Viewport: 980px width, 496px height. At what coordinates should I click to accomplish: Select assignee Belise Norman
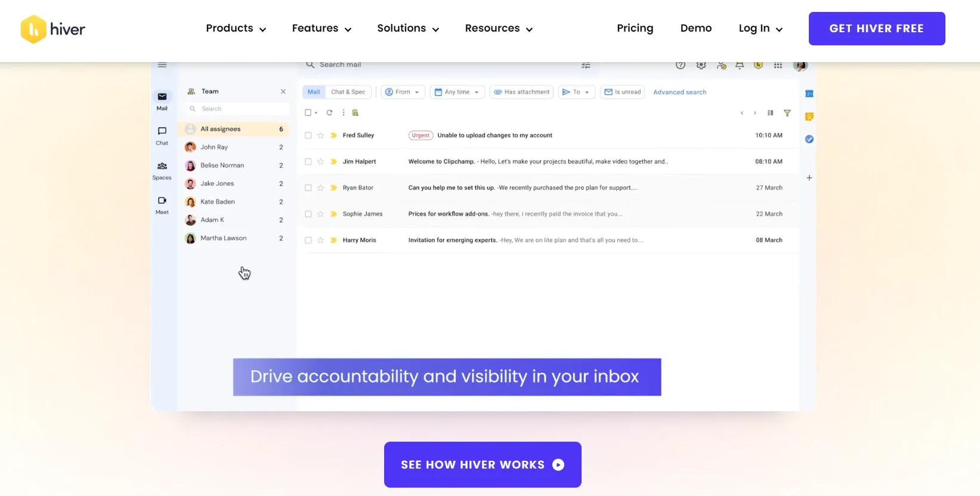[235, 165]
